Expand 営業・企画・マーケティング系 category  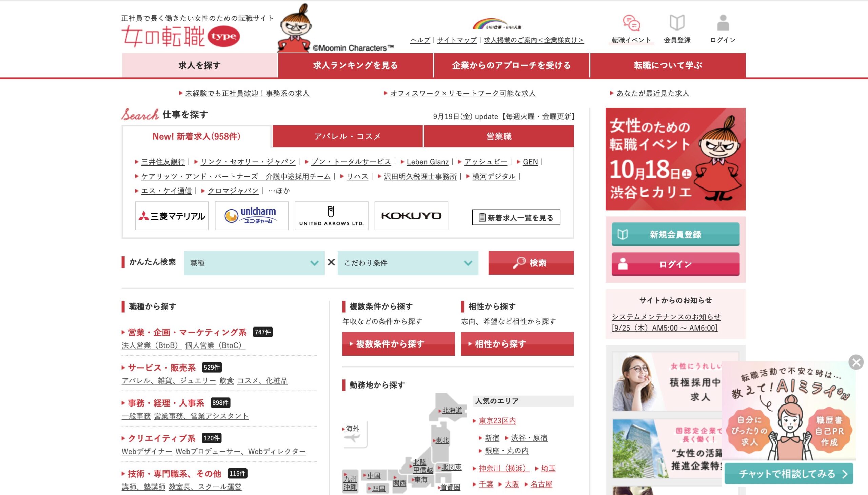[x=187, y=332]
